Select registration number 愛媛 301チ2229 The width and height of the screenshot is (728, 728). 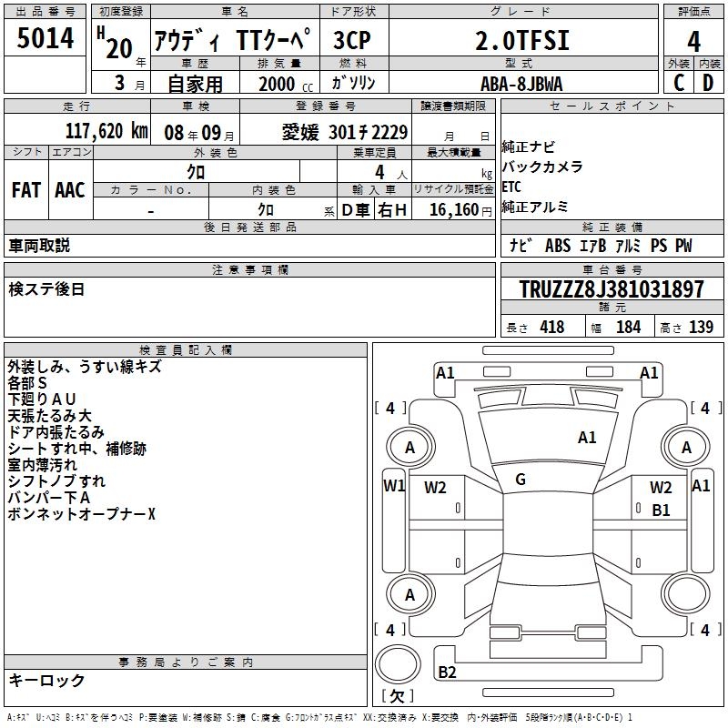click(x=345, y=133)
